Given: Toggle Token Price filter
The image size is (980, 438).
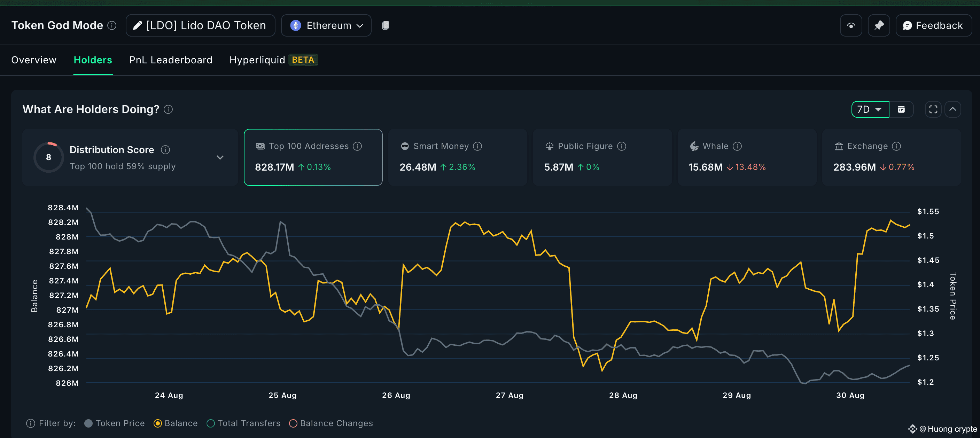Looking at the screenshot, I should pyautogui.click(x=115, y=423).
